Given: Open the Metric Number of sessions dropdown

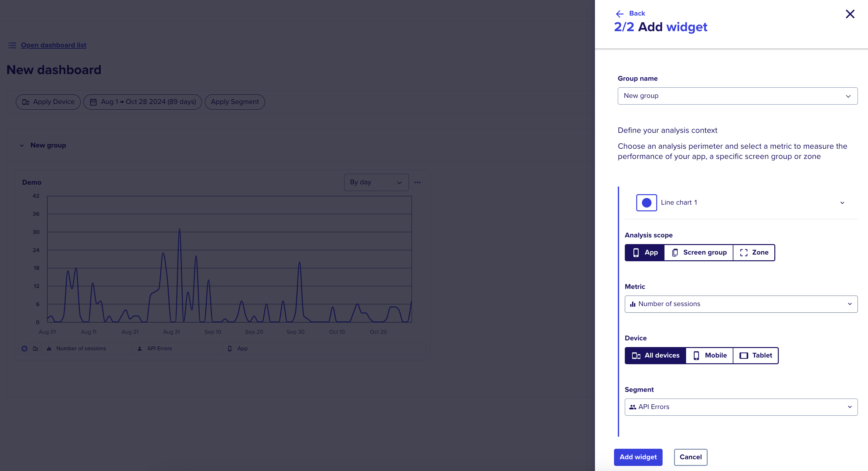Looking at the screenshot, I should [741, 304].
